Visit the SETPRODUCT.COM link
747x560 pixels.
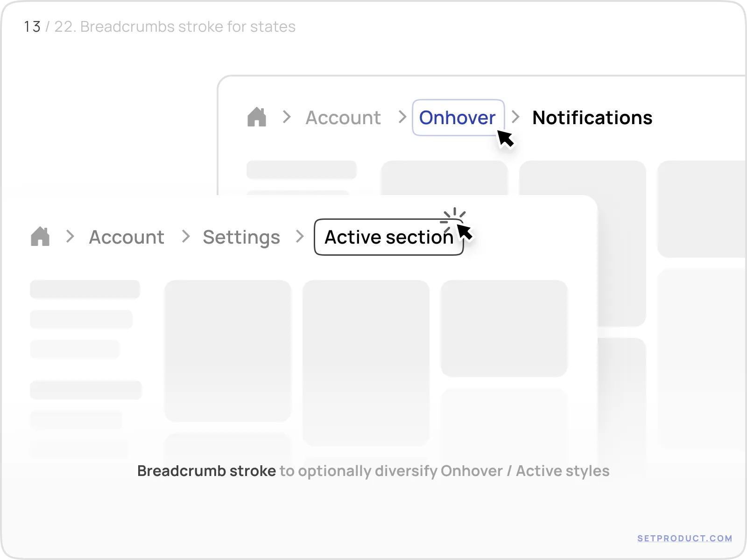(x=684, y=538)
